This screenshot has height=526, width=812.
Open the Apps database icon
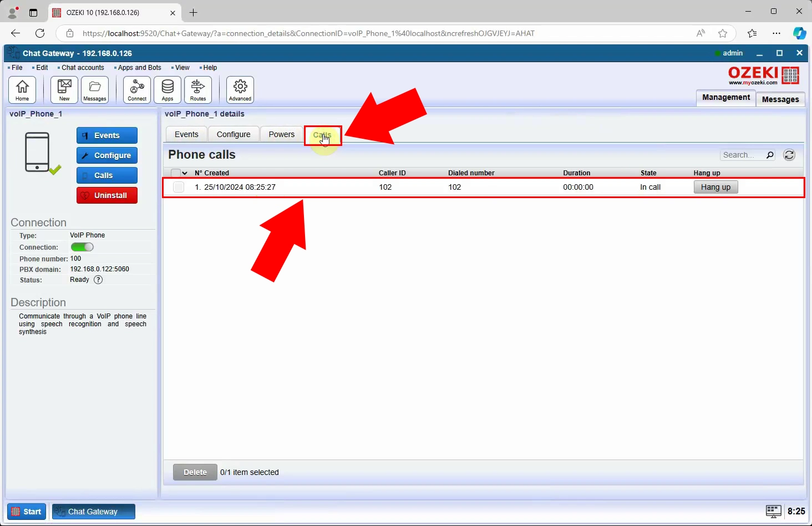coord(168,90)
